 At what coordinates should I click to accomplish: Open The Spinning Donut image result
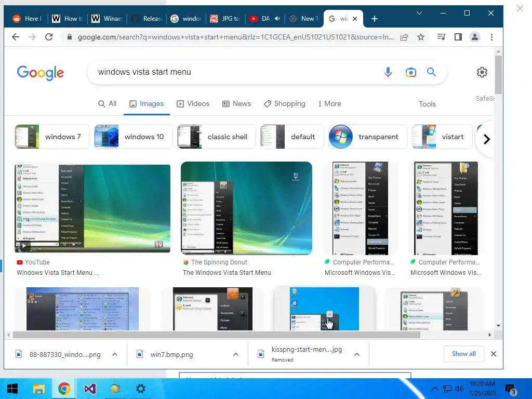(x=246, y=208)
